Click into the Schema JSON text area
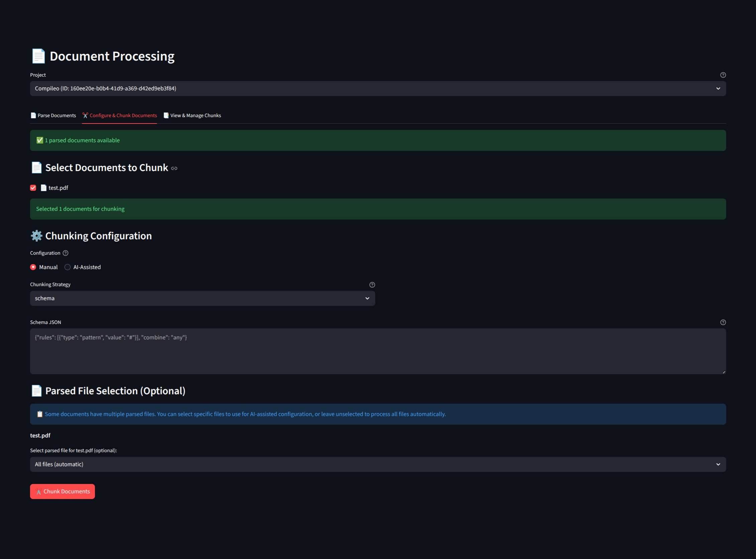This screenshot has width=756, height=559. click(x=378, y=351)
